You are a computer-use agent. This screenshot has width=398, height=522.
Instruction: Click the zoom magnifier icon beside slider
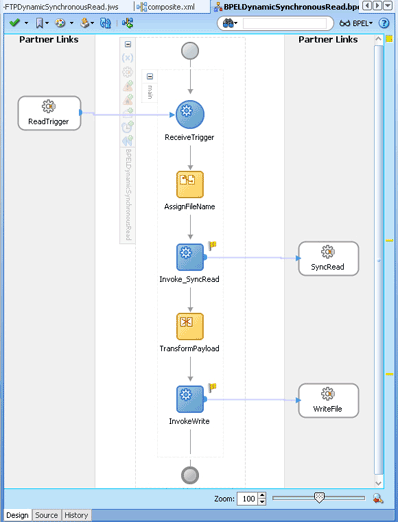click(x=378, y=499)
